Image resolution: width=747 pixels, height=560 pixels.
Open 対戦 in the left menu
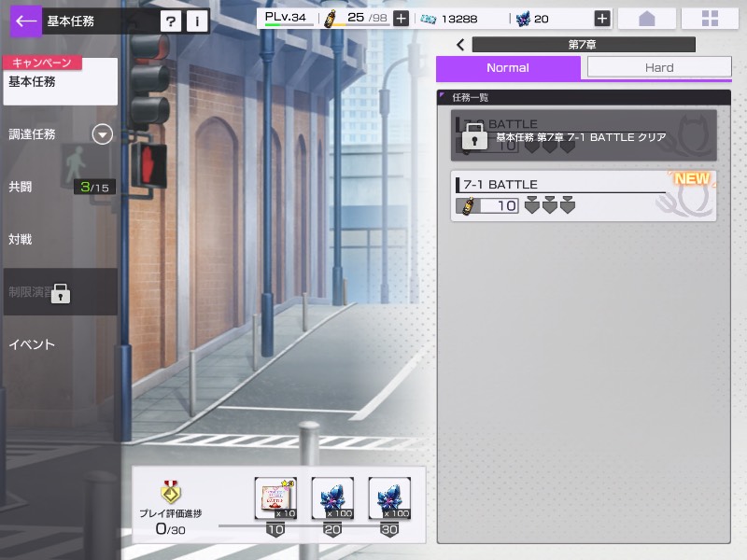tap(20, 239)
